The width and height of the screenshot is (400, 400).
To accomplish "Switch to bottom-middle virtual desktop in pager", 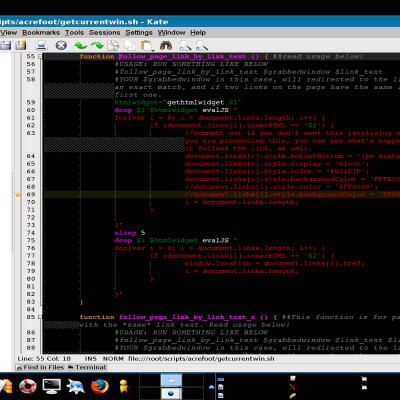I will [171, 394].
